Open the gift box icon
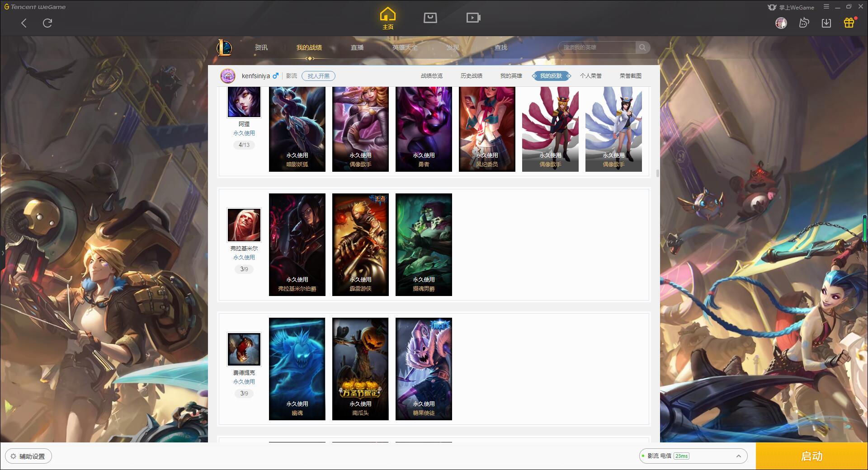This screenshot has width=868, height=470. coord(849,23)
